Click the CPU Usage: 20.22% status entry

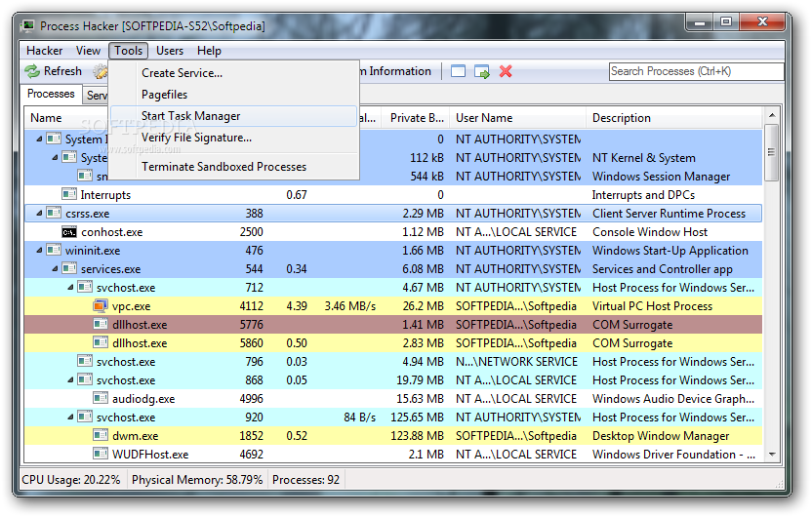[x=71, y=480]
